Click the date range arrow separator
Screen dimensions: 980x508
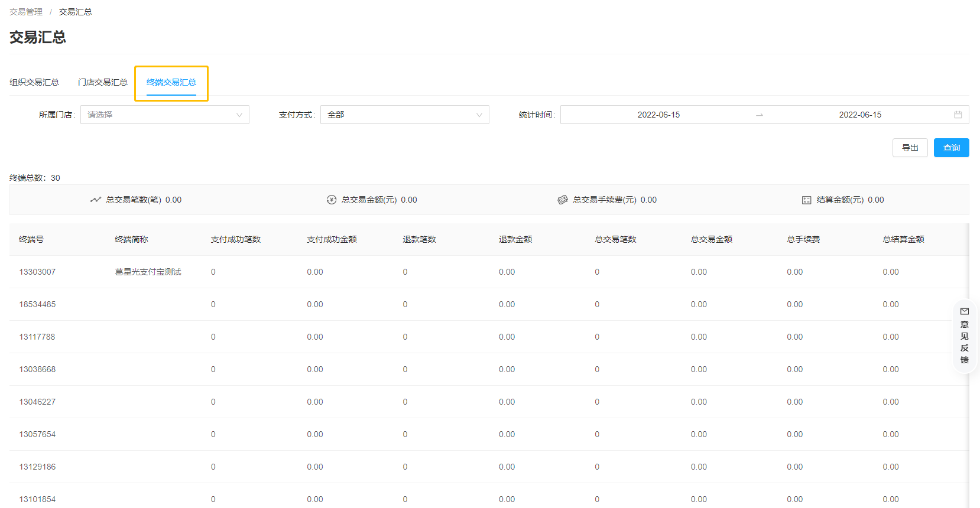click(760, 115)
